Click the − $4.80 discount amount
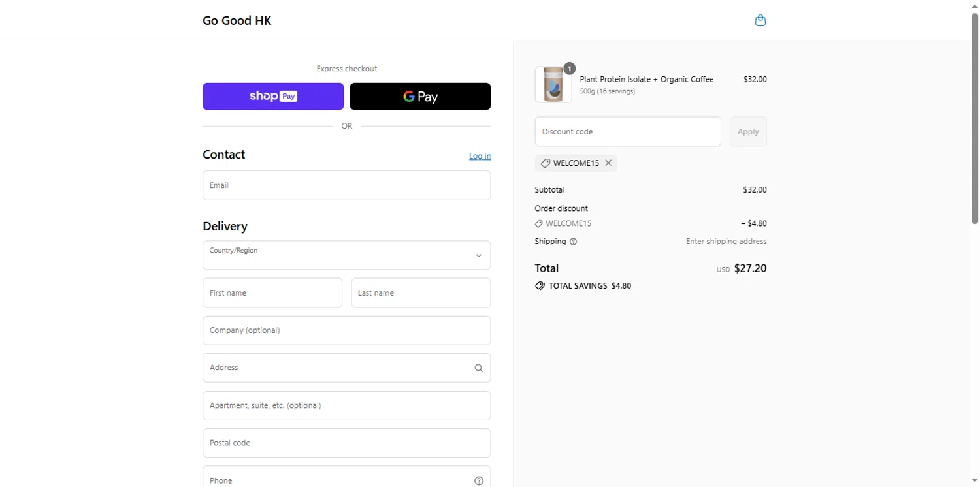 pyautogui.click(x=754, y=223)
